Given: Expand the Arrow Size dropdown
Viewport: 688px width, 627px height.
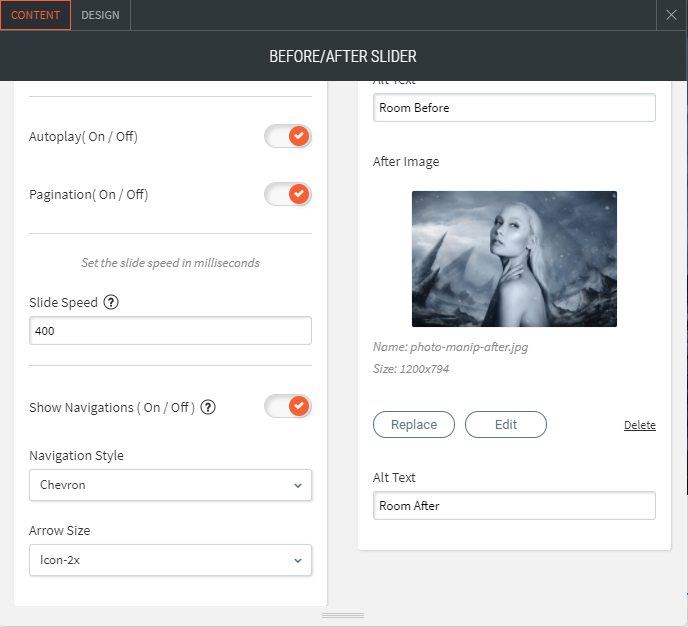Looking at the screenshot, I should (x=170, y=560).
